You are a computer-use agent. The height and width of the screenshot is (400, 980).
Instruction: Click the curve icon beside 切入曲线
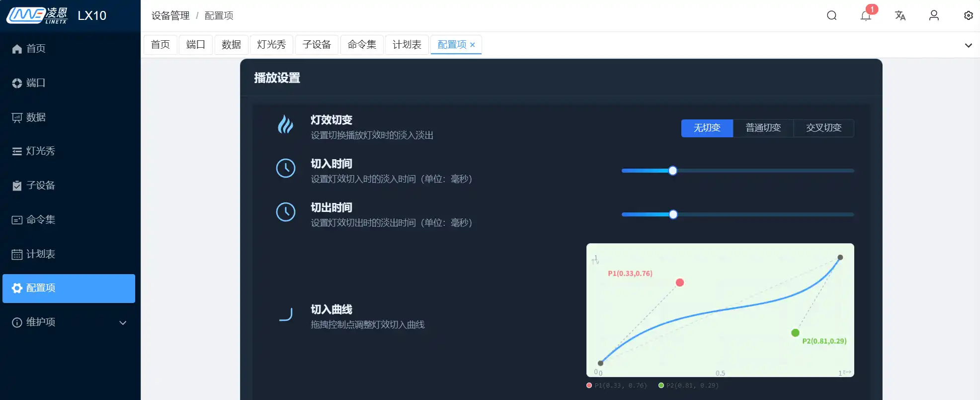286,314
